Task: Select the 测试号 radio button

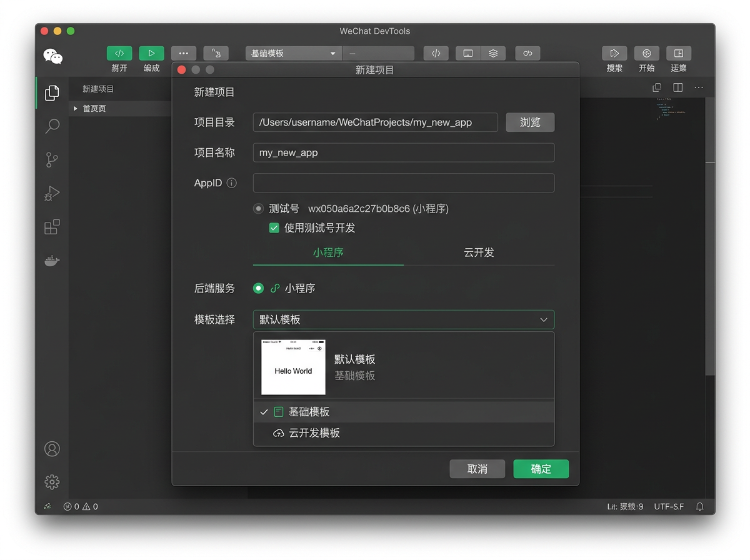Action: coord(258,209)
